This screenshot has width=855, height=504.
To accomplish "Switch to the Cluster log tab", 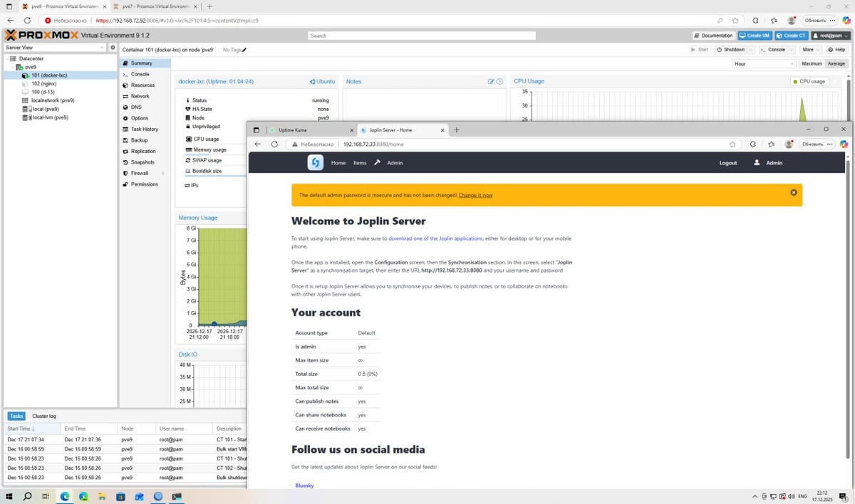I will coord(44,416).
